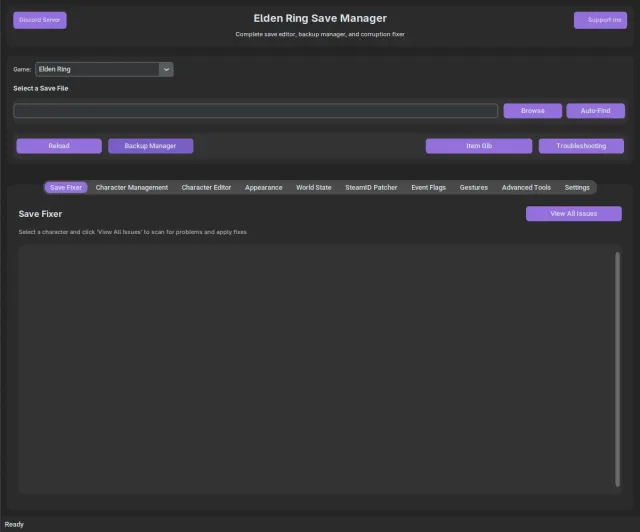Open the SteamID Patcher tab
640x532 pixels.
click(371, 187)
